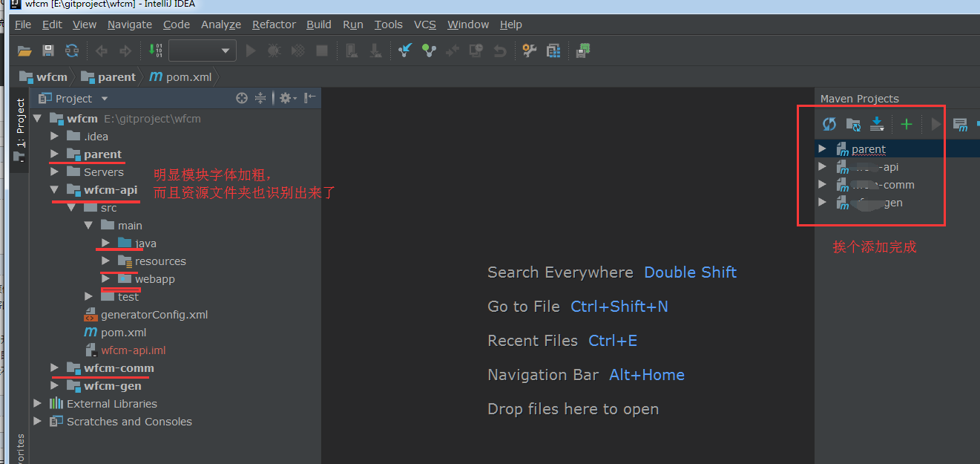Viewport: 980px width, 464px height.
Task: Click the Stop square icon
Action: [x=322, y=51]
